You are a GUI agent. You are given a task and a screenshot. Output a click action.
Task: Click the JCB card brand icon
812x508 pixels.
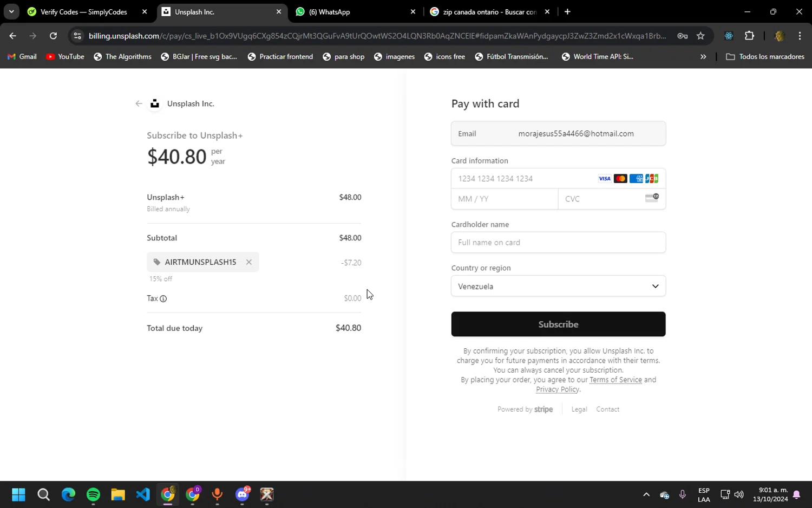[x=652, y=179]
